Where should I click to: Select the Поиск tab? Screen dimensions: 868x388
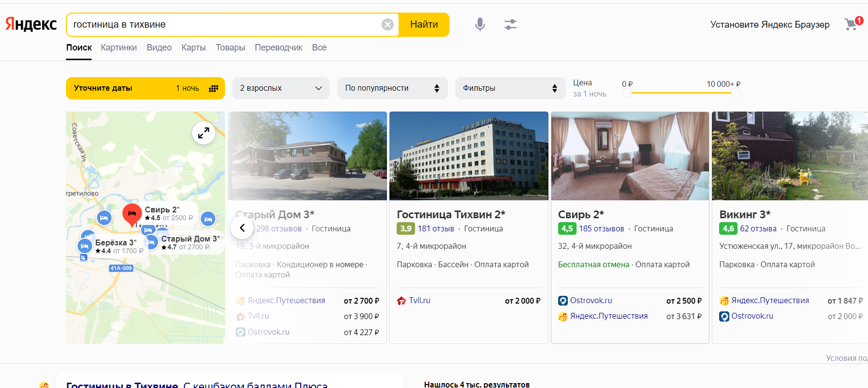(x=79, y=48)
